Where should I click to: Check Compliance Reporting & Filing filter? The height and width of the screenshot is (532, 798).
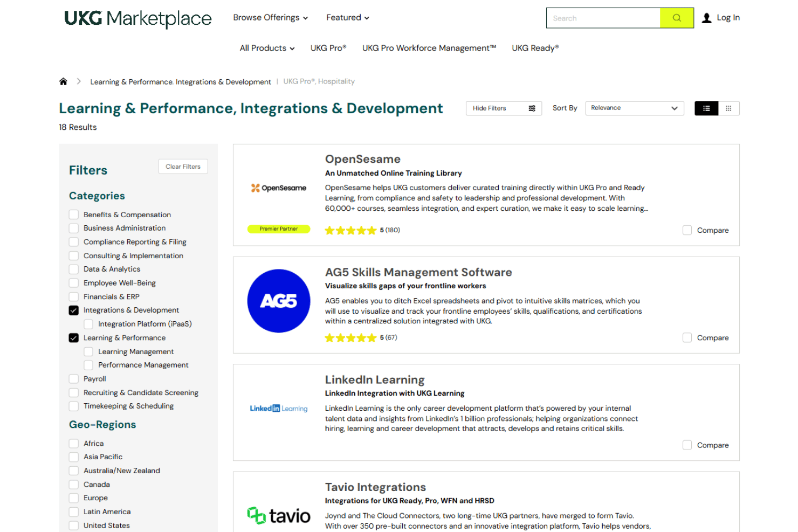pyautogui.click(x=74, y=242)
